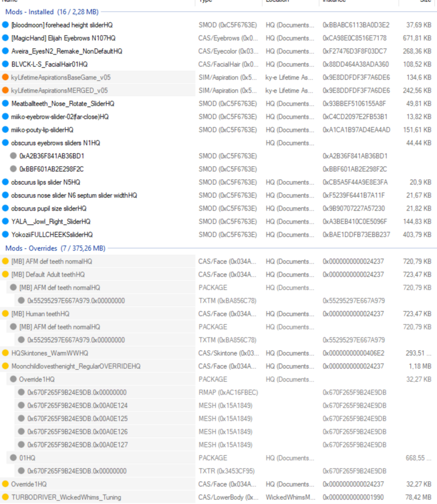
Task: Select BLVCK-L-S_FacialHair01HQ in the list
Action: [49, 64]
